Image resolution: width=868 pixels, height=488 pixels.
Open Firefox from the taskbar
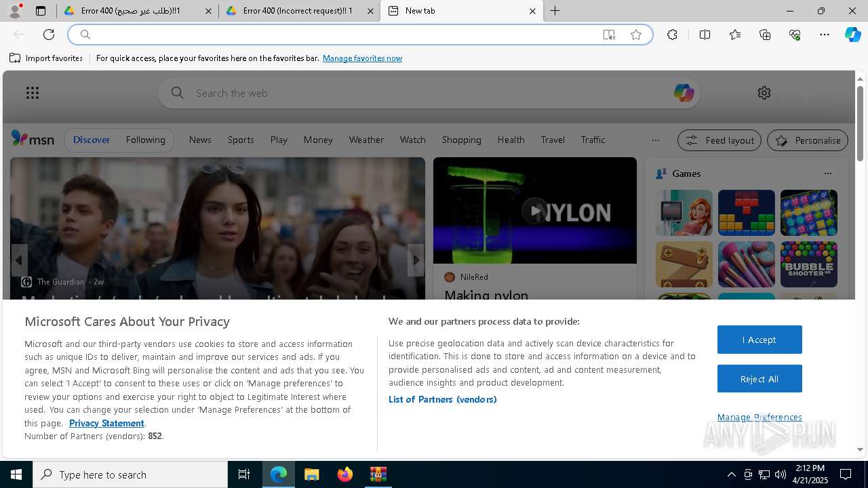click(x=345, y=474)
